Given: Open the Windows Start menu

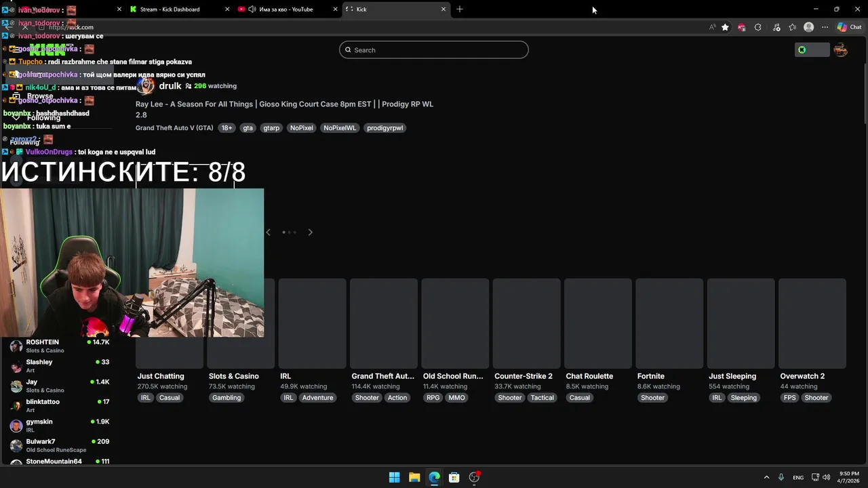Looking at the screenshot, I should (394, 477).
